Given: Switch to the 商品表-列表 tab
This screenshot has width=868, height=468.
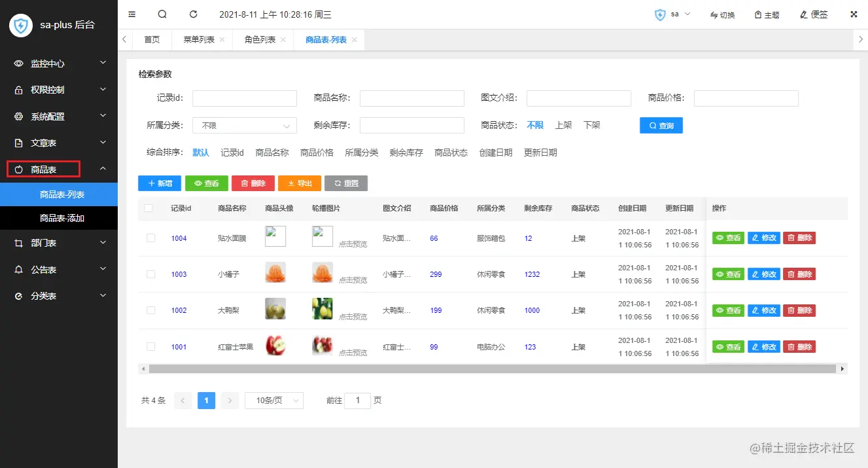Looking at the screenshot, I should [326, 39].
